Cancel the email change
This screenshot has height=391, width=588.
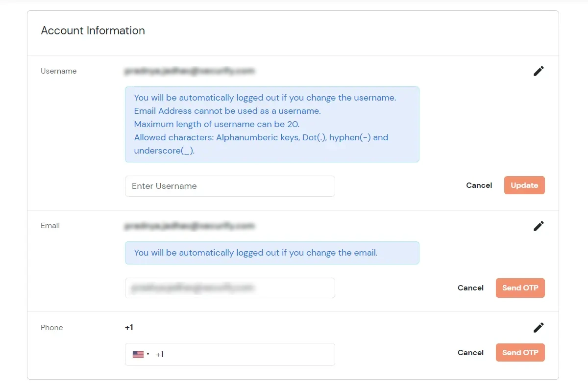point(470,288)
